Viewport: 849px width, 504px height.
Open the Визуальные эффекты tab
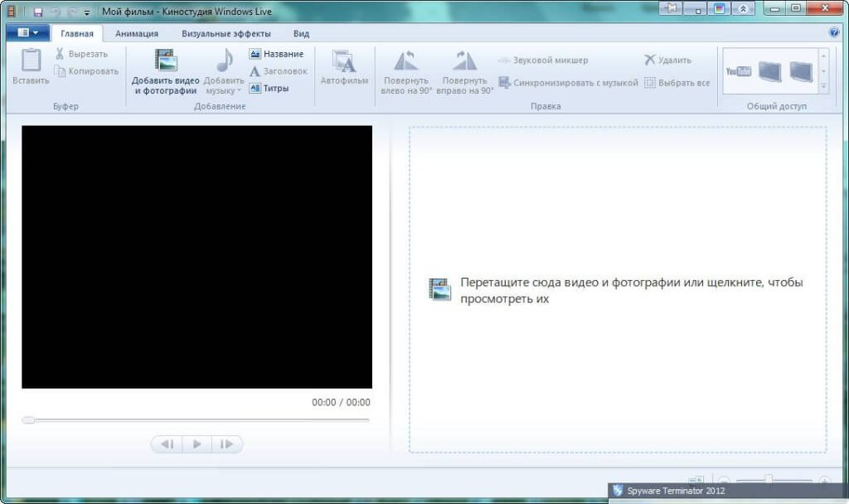226,34
